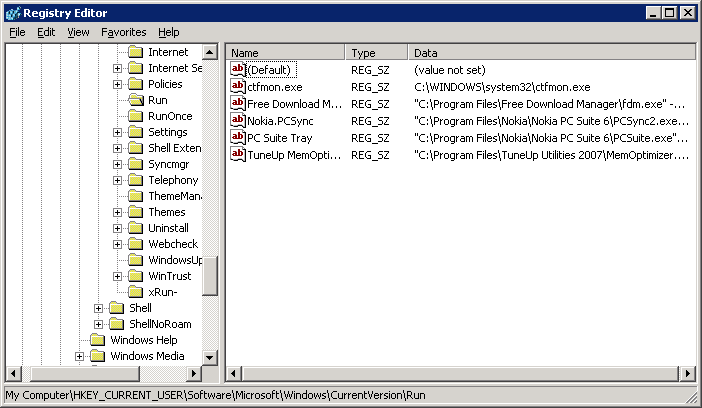Click the Nokia.PCSync value name
Viewport: 702px width, 408px height.
[x=280, y=121]
